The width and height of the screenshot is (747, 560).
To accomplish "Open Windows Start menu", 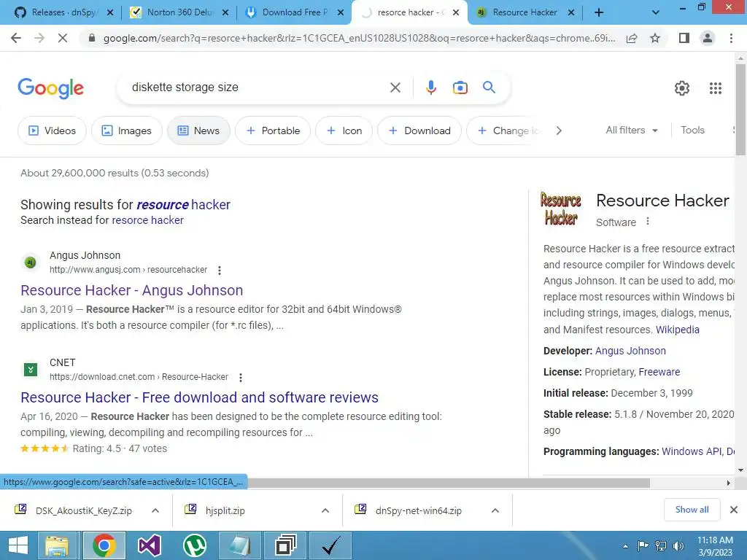I will (18, 545).
